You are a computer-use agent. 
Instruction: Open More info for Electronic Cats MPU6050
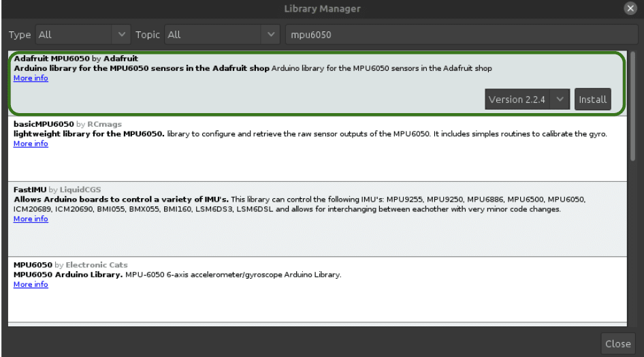(x=31, y=284)
